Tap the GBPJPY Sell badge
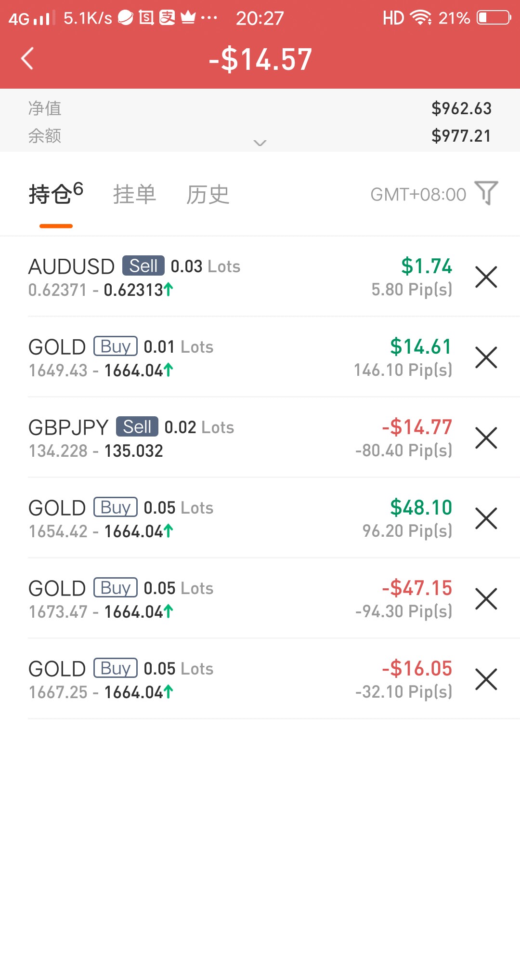 (137, 427)
